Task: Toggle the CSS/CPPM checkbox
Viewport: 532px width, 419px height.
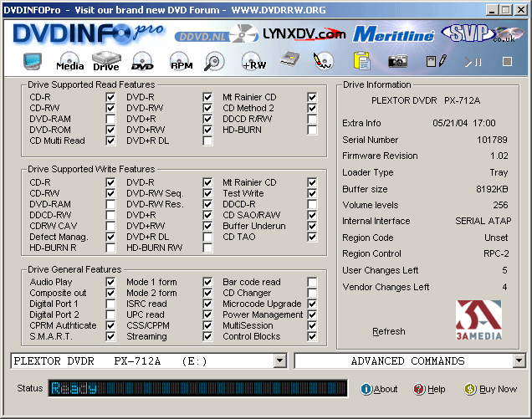Action: pos(207,325)
